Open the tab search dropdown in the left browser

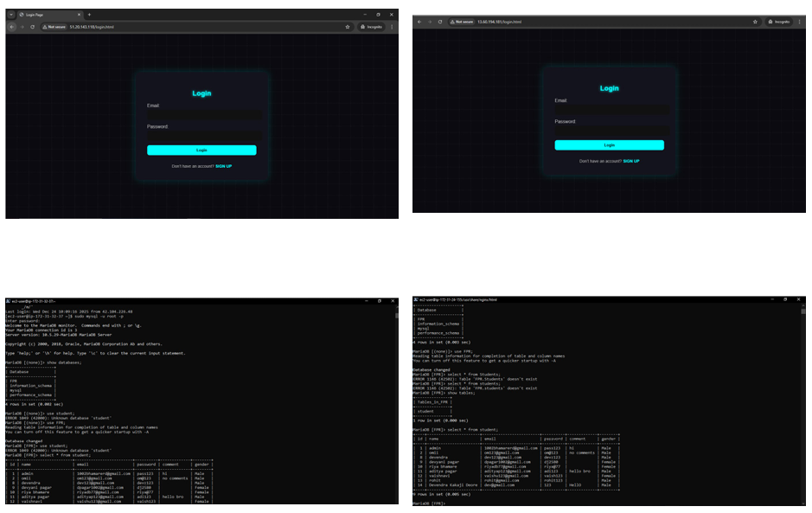(11, 15)
